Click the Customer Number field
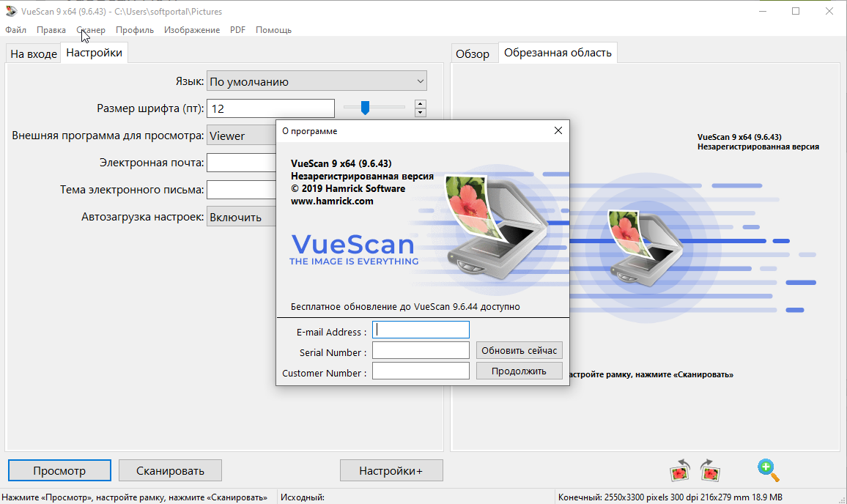Viewport: 847px width, 504px height. coord(421,371)
